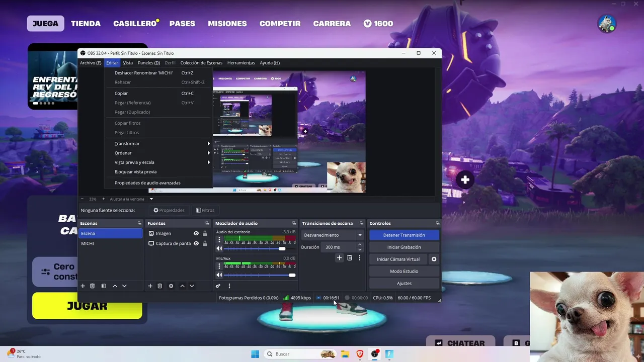Choose Copiar in the Editar menu

158,94
